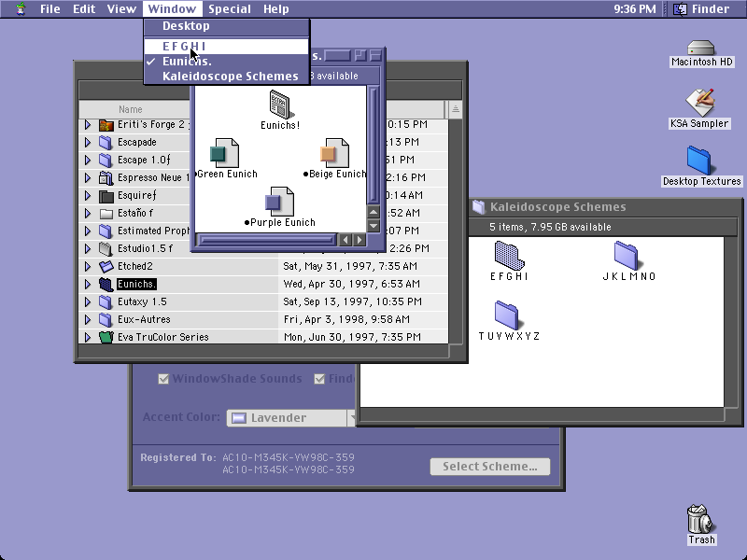Open the Special menu
Viewport: 747px width, 560px height.
point(230,8)
